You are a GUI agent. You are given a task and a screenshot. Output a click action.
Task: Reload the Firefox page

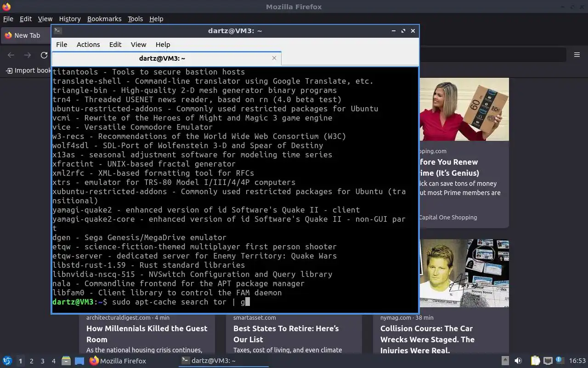tap(44, 55)
